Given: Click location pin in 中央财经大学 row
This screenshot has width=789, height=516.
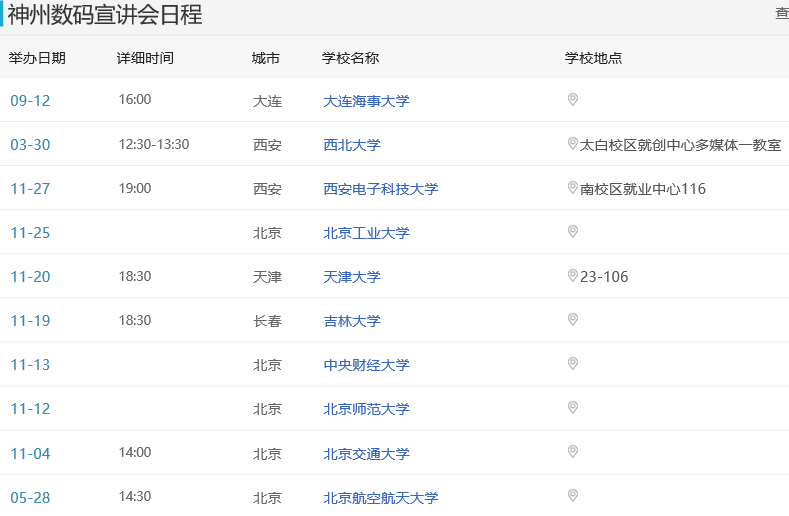Looking at the screenshot, I should coord(573,363).
